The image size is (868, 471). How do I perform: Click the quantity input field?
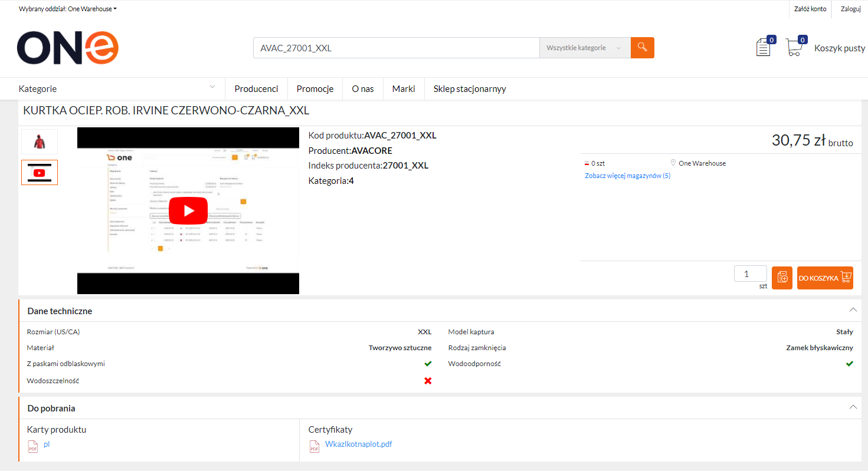click(750, 274)
